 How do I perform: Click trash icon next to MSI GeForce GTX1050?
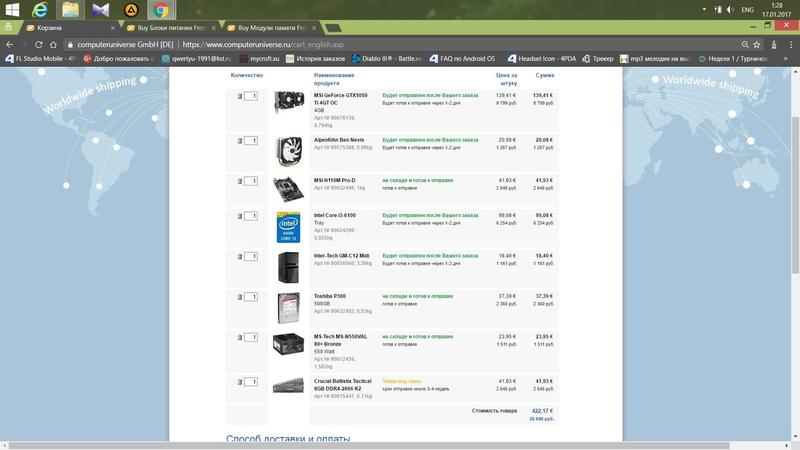pos(240,96)
